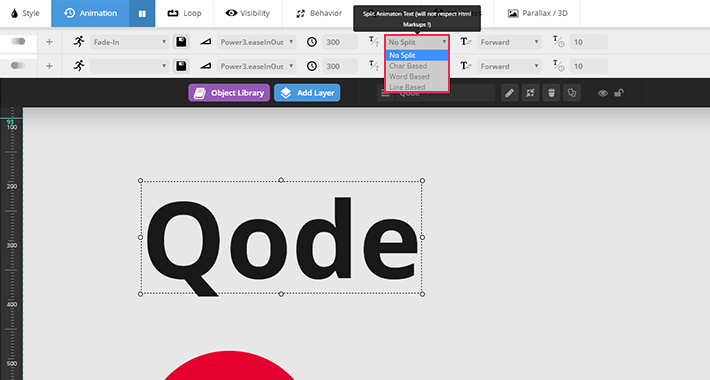Switch to the Loop tab
Screen dimensions: 710x380
[x=184, y=14]
